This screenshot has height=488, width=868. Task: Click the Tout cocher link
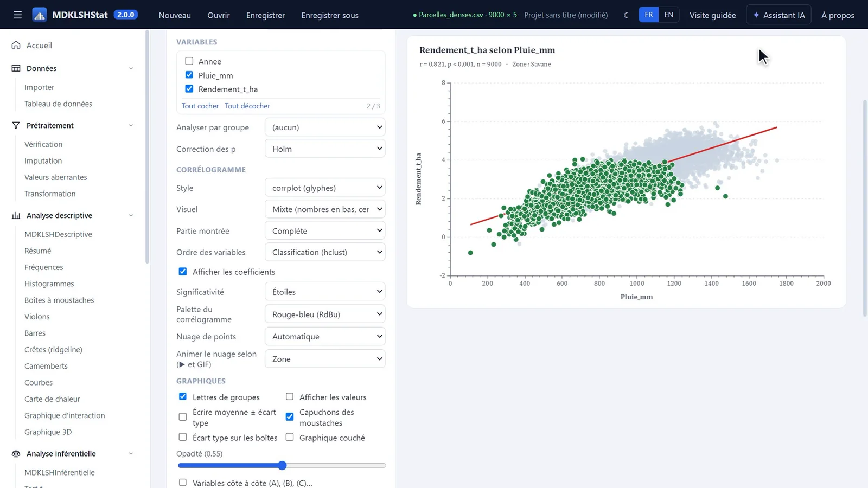click(200, 106)
